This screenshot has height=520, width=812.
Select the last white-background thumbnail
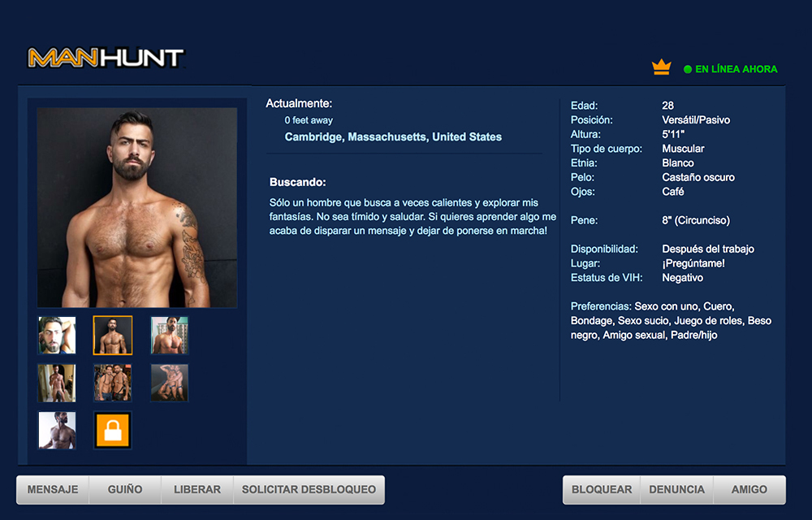57,430
